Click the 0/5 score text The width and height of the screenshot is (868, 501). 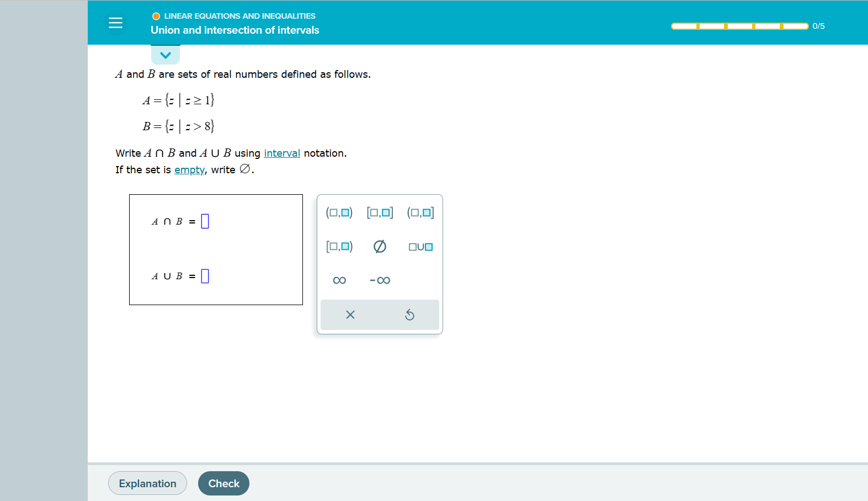click(818, 26)
